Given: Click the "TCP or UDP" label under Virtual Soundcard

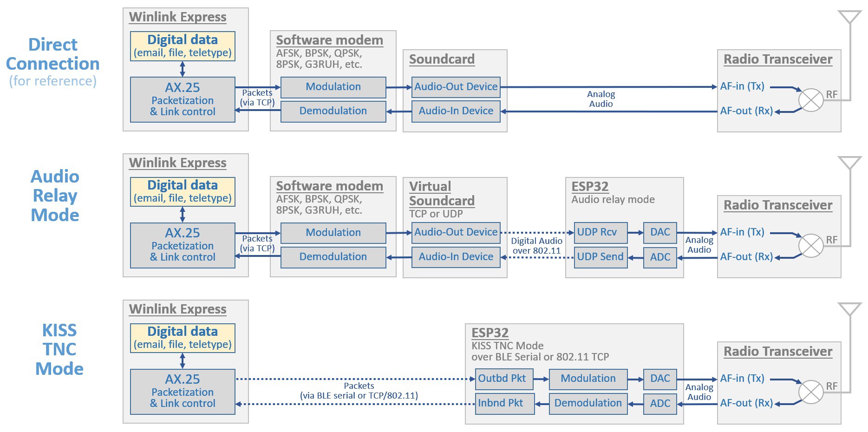Looking at the screenshot, I should click(436, 214).
